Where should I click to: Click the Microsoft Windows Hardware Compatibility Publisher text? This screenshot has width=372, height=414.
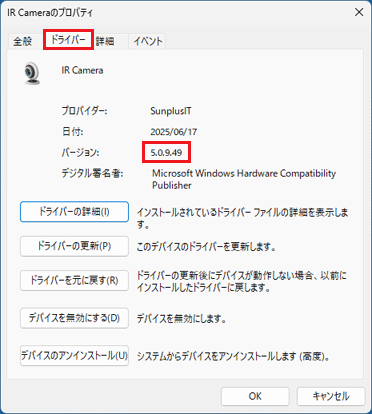click(x=244, y=179)
